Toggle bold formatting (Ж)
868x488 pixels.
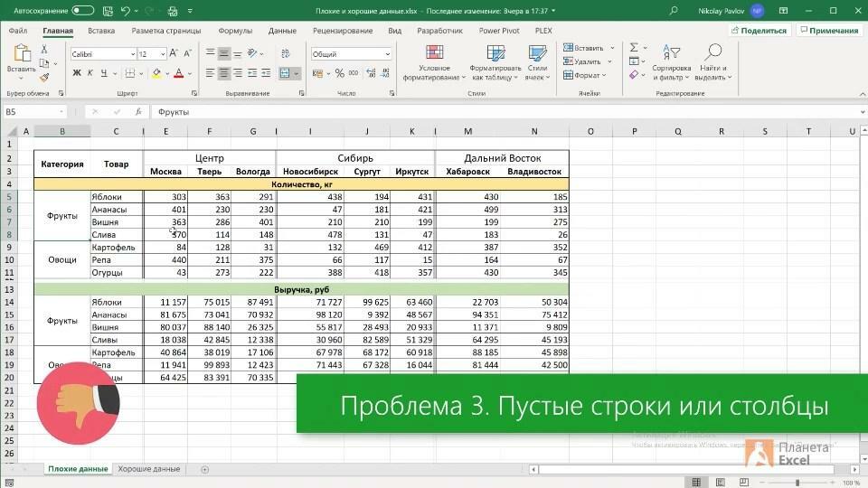click(76, 73)
